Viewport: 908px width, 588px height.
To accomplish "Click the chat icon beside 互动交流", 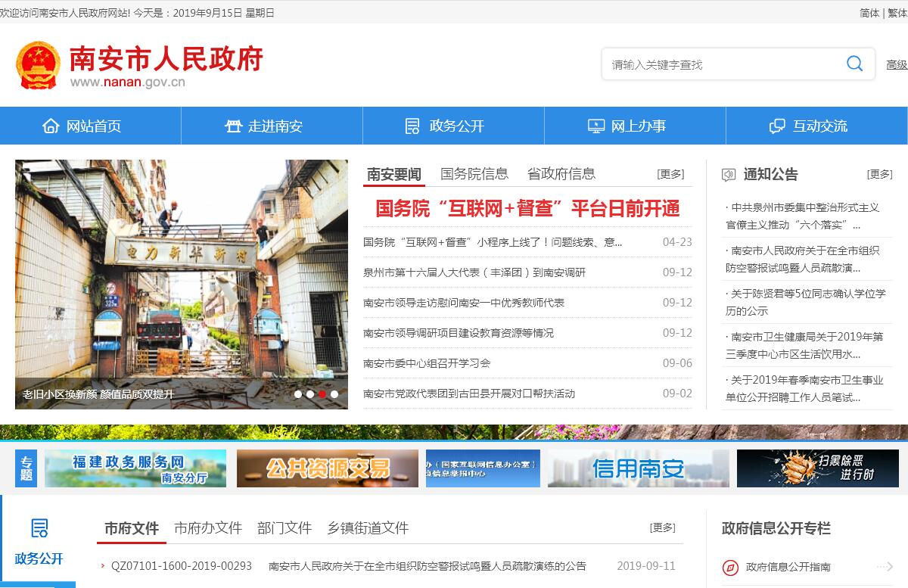I will pyautogui.click(x=777, y=126).
